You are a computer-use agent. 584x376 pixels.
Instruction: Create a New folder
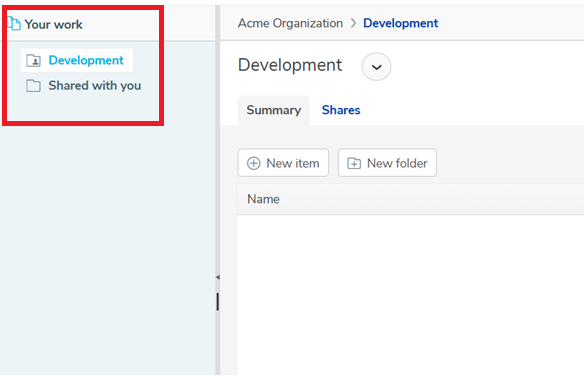(x=387, y=163)
